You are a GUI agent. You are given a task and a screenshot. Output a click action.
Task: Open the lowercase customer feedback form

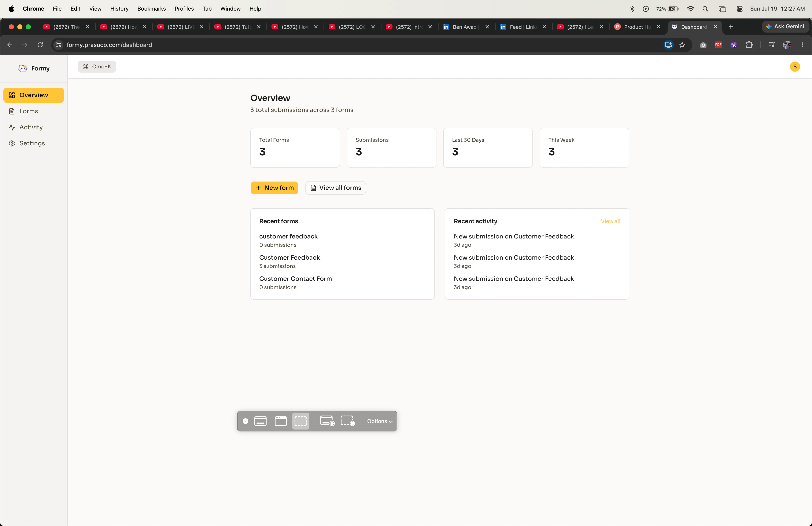point(288,236)
